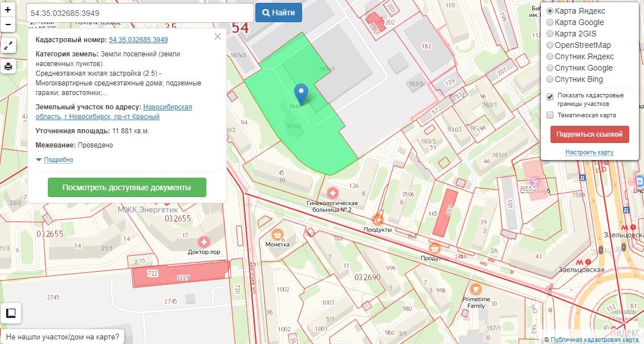Click the 032655 quarter label below Энергетик
Image resolution: width=644 pixels, height=344 pixels.
click(x=177, y=219)
